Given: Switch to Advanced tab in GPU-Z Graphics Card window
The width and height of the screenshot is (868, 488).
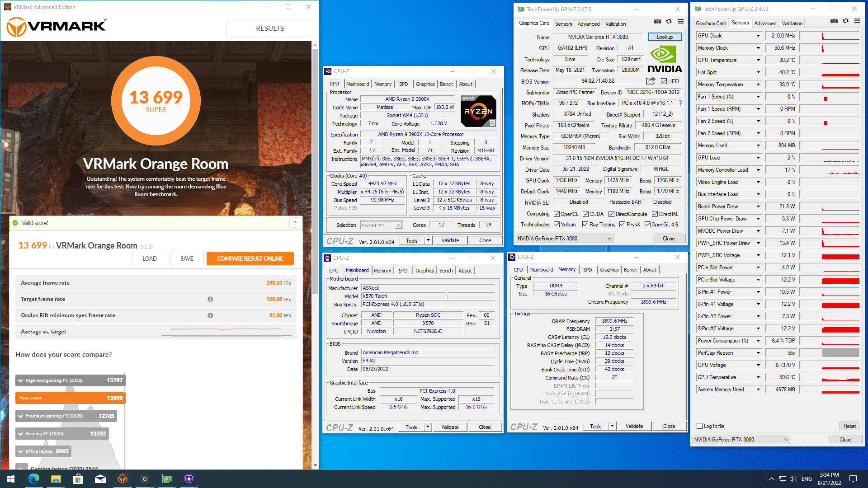Looking at the screenshot, I should click(589, 24).
